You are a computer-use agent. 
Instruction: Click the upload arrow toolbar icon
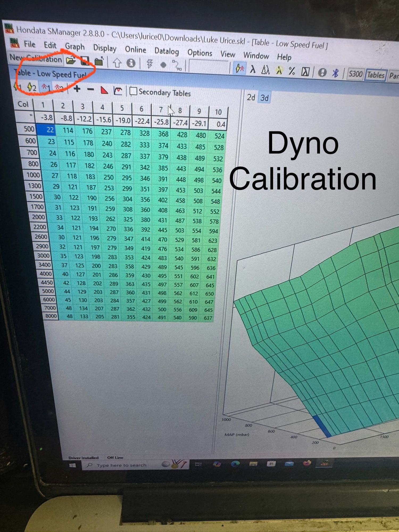click(x=117, y=63)
